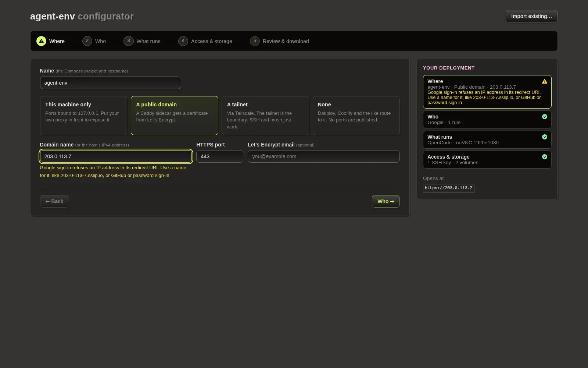Select 'A public domain' option
This screenshot has height=368, width=588.
pos(174,116)
